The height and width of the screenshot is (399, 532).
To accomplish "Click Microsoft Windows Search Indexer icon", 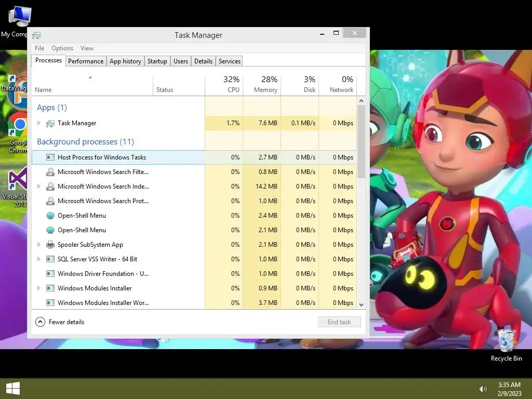I will pyautogui.click(x=50, y=187).
